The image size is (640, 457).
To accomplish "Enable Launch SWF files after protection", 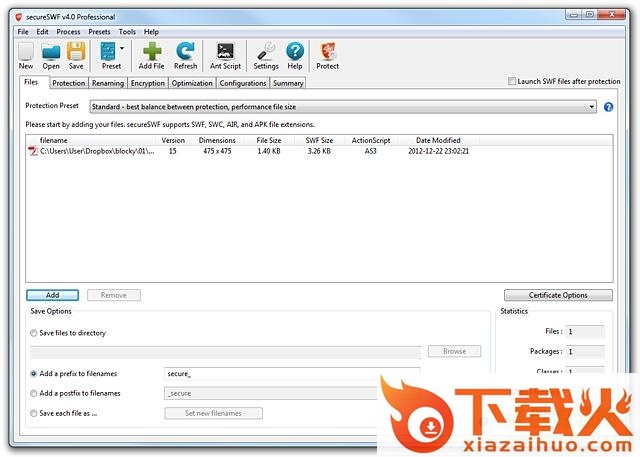I will pos(513,82).
